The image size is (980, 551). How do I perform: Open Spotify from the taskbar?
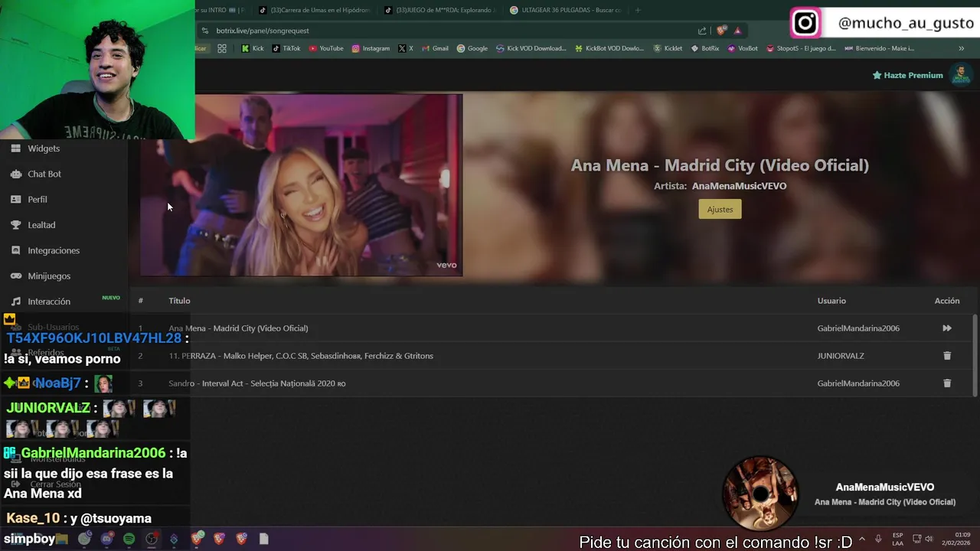pyautogui.click(x=129, y=539)
